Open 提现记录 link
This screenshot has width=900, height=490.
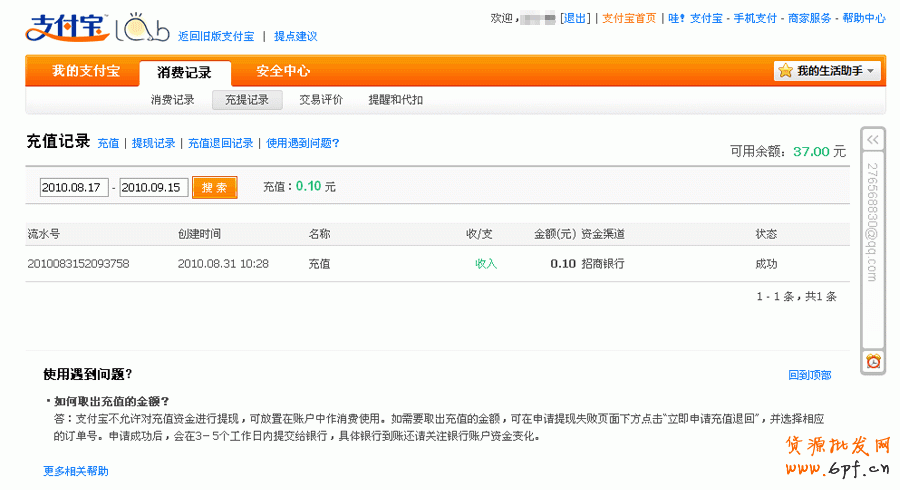(153, 143)
